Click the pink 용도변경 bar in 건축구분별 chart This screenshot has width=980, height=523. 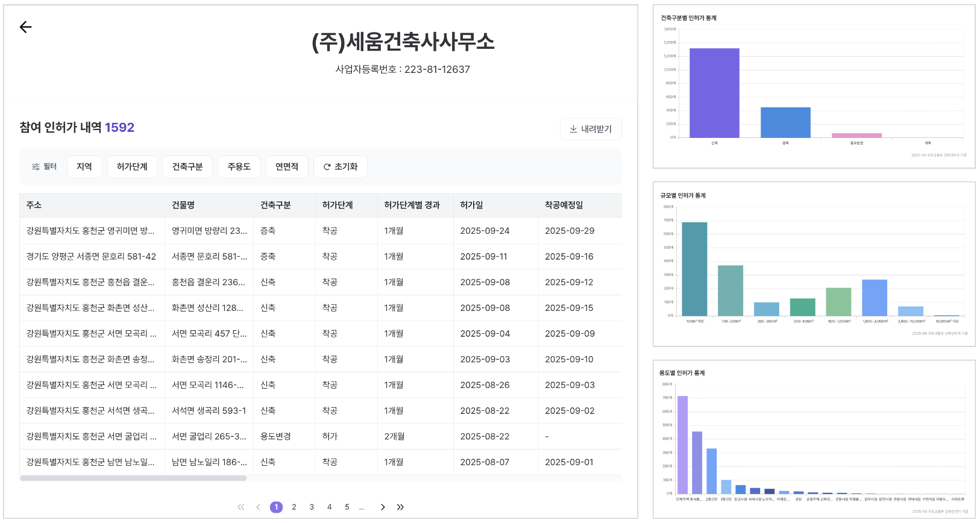pyautogui.click(x=856, y=136)
